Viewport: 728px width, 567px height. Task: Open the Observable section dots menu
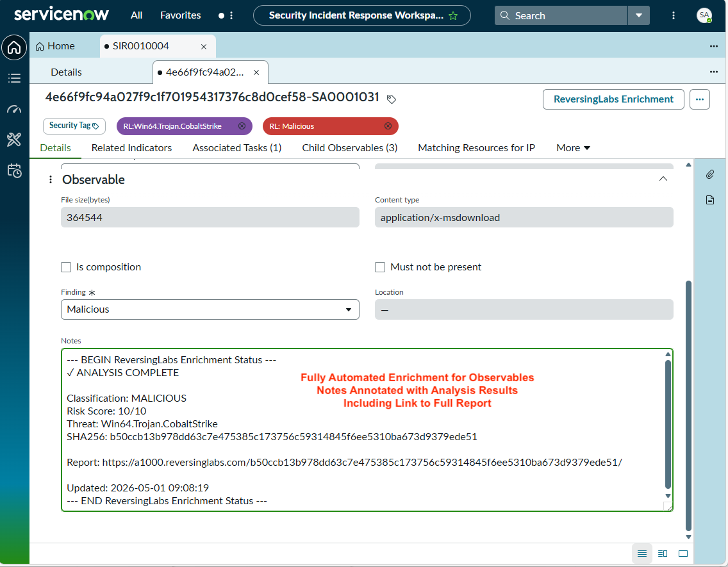pos(50,179)
